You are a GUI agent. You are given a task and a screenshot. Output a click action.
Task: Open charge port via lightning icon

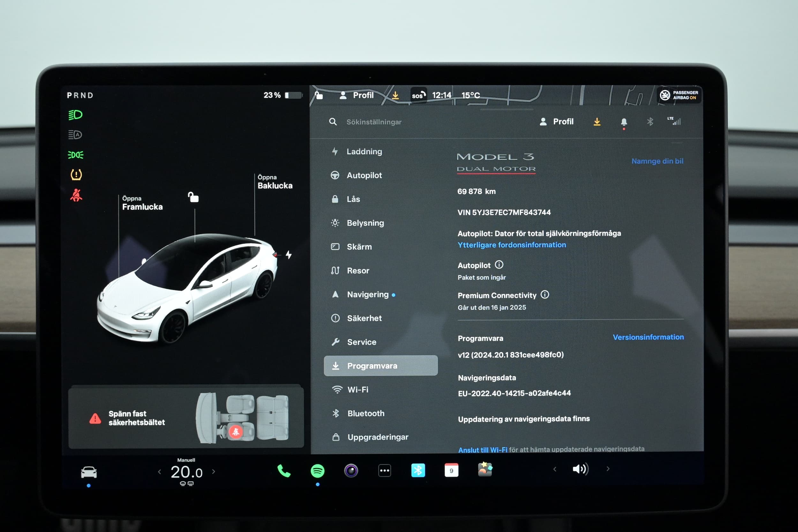[288, 254]
